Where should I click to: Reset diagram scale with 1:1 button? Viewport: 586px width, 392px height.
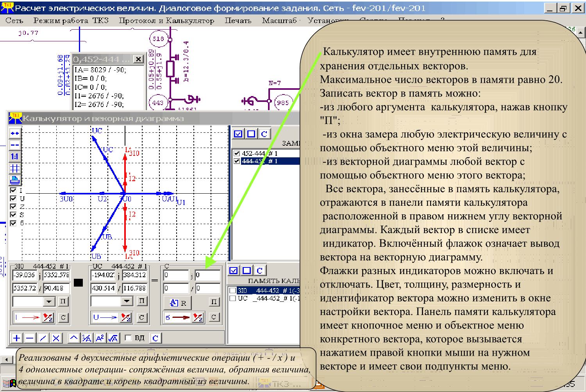click(15, 157)
